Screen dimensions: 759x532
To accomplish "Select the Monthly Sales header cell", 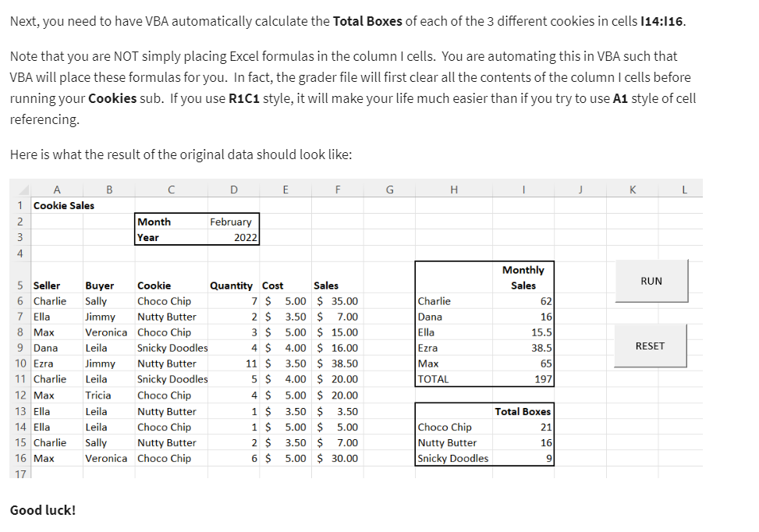I will (x=523, y=277).
